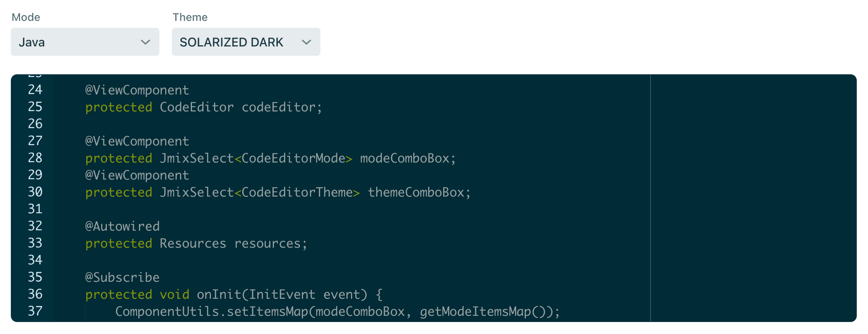Click gutter line number 36
The width and height of the screenshot is (868, 334).
(35, 294)
